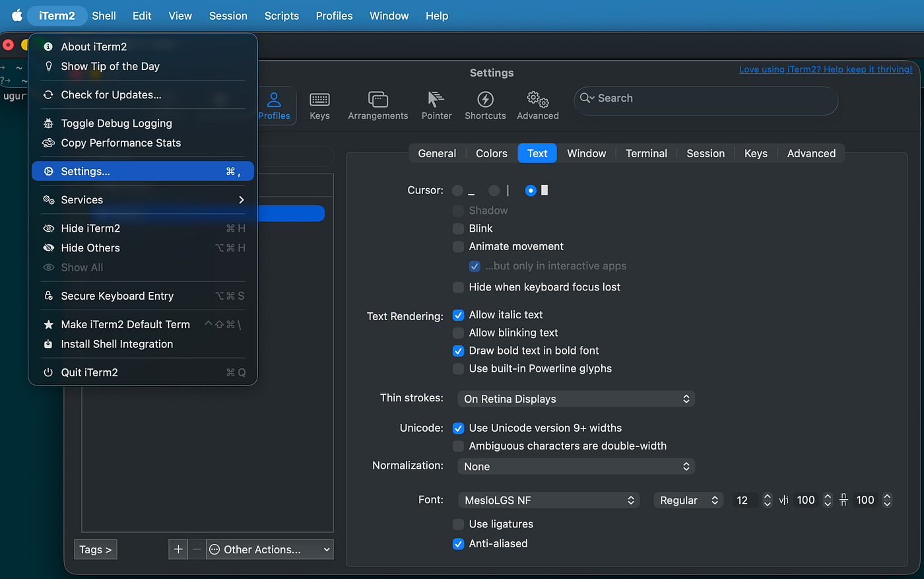Open the Arrangements settings pane

click(x=378, y=106)
